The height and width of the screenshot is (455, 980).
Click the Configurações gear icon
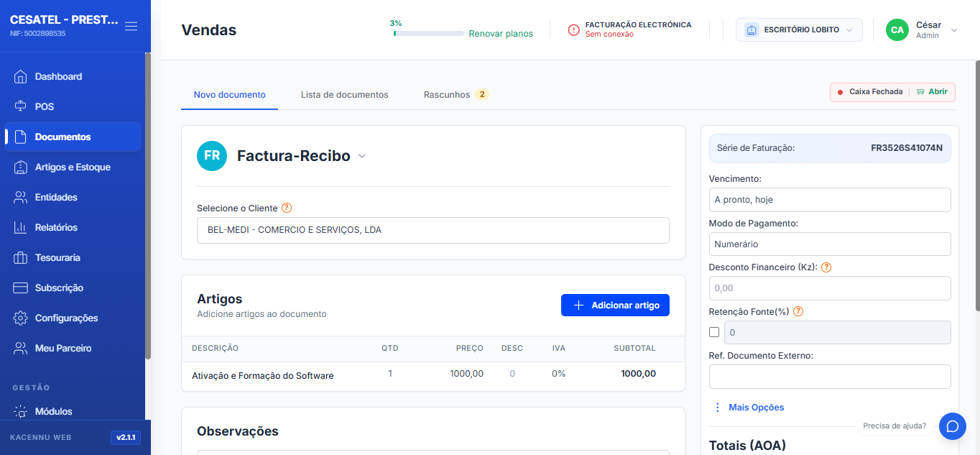(x=21, y=318)
